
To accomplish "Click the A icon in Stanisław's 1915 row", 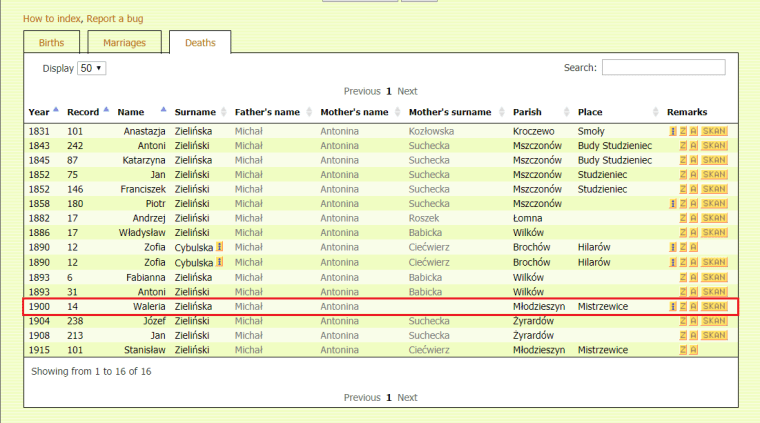I will [693, 350].
